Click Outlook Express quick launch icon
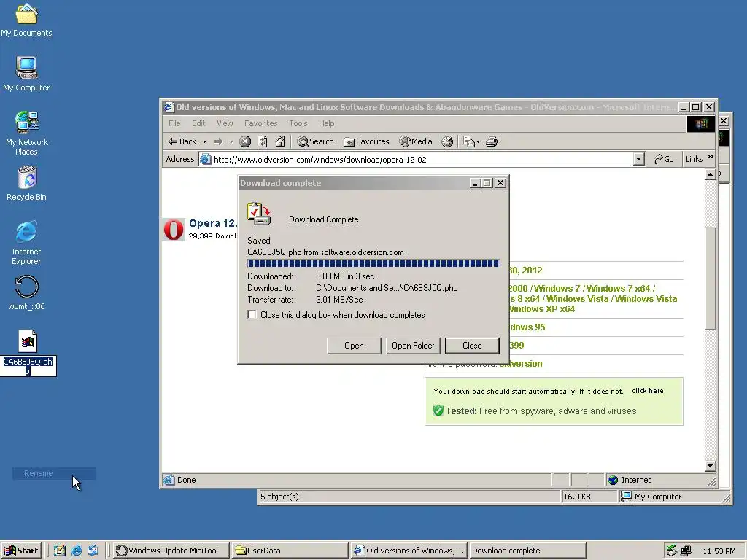Screen dimensions: 747x560 point(93,551)
